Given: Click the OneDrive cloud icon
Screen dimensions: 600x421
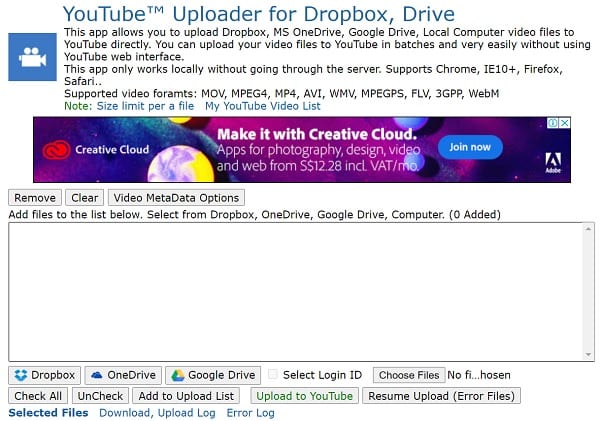Looking at the screenshot, I should (x=97, y=375).
